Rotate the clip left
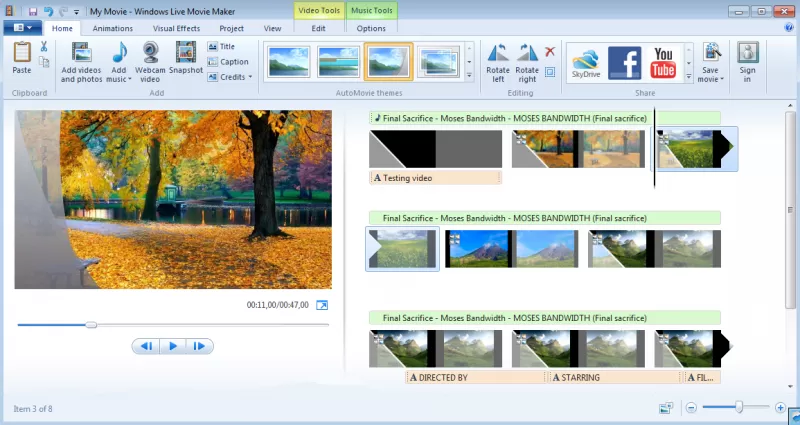Viewport: 800px width, 425px height. [498, 63]
